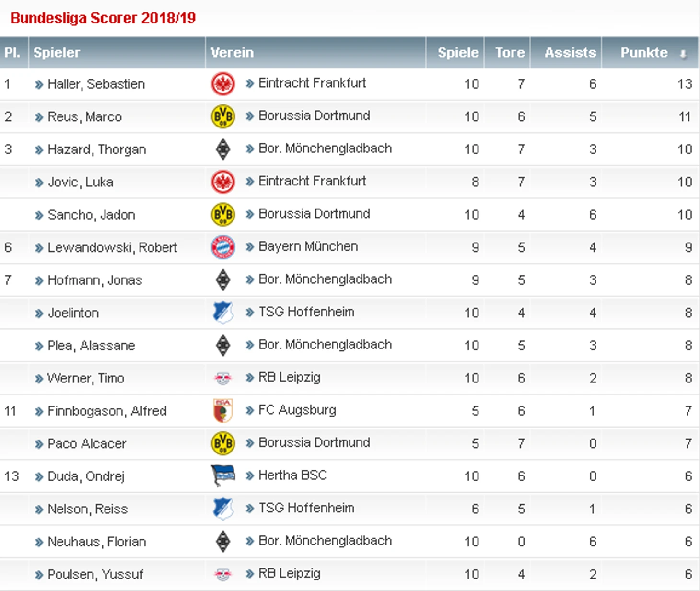Click Bayern München crest icon
This screenshot has height=591, width=700.
223,247
